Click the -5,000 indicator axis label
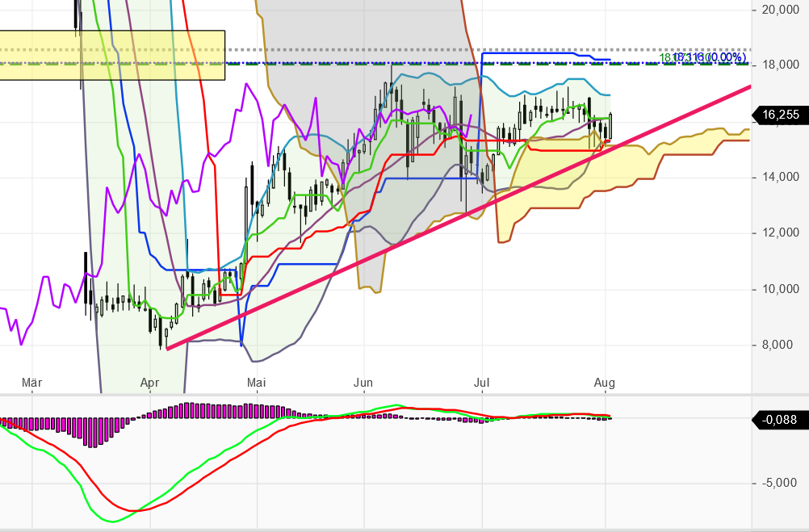Image resolution: width=809 pixels, height=532 pixels. 780,483
